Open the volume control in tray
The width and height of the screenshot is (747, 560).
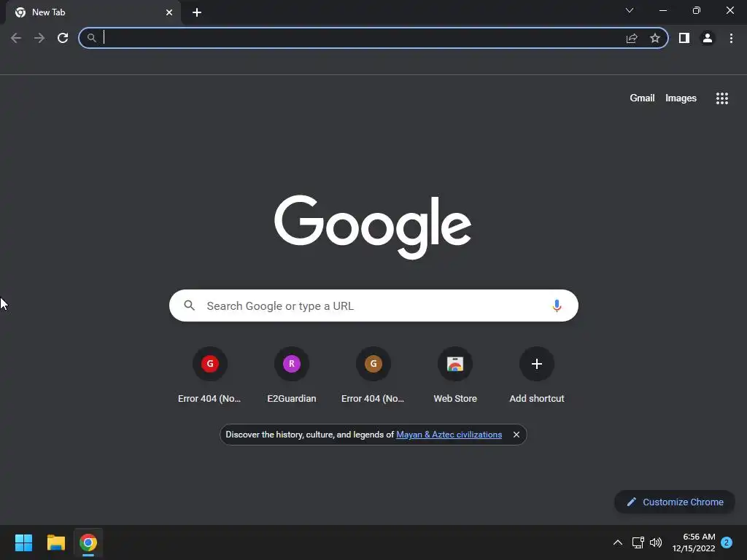(656, 542)
